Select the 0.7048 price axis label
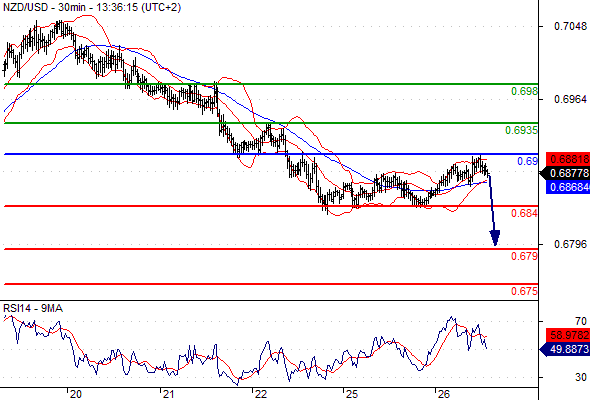This screenshot has width=590, height=400. [x=570, y=26]
